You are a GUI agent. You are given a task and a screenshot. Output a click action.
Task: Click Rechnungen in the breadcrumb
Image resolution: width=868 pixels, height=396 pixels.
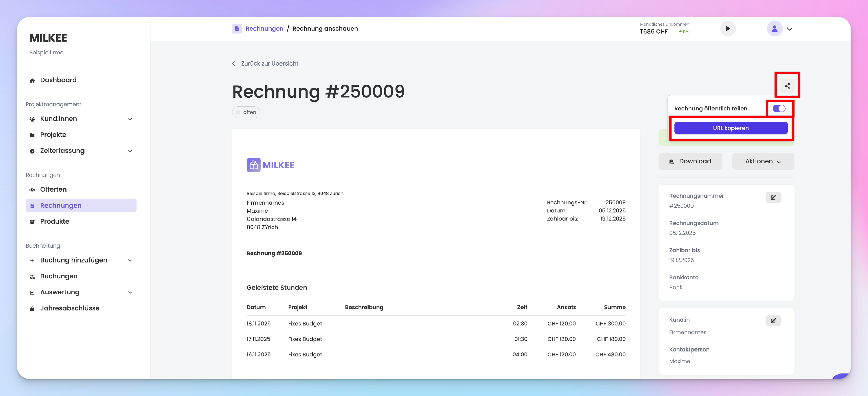pyautogui.click(x=264, y=29)
